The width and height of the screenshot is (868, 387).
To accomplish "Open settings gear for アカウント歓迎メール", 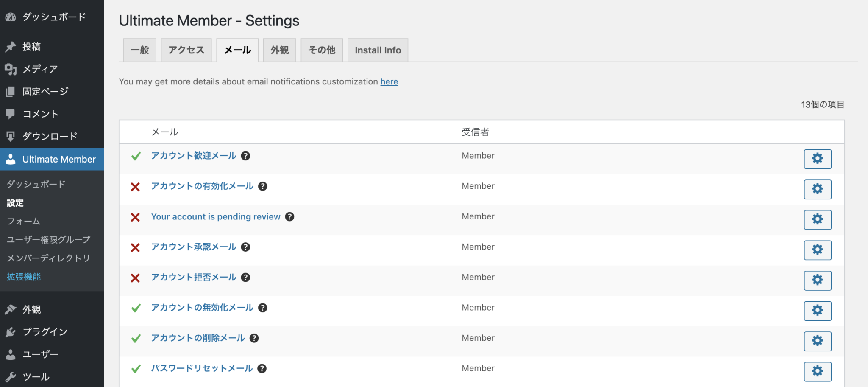I will [817, 159].
